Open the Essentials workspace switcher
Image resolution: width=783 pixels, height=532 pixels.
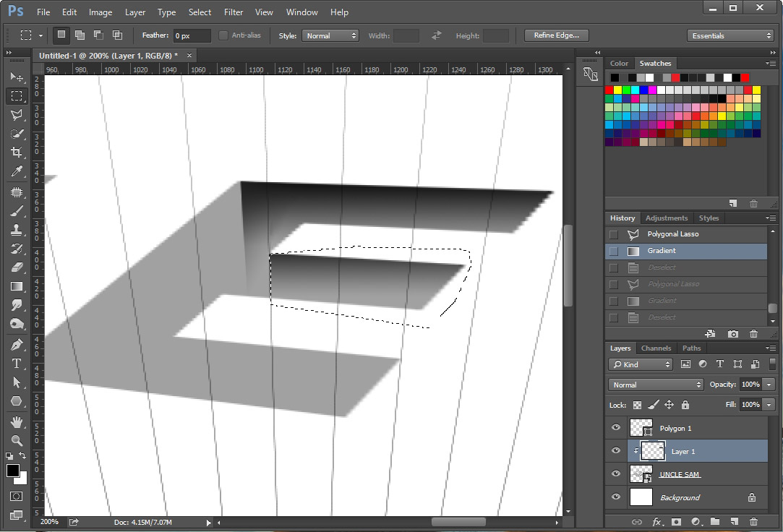(729, 35)
